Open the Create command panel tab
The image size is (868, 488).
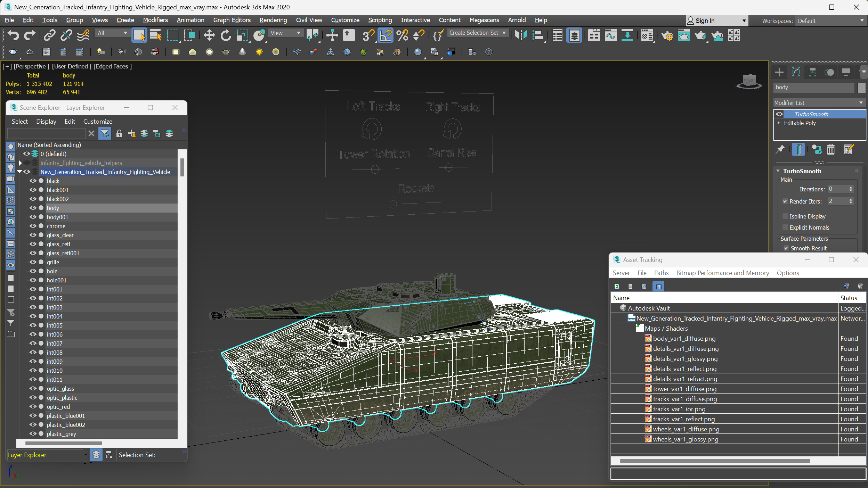point(779,72)
